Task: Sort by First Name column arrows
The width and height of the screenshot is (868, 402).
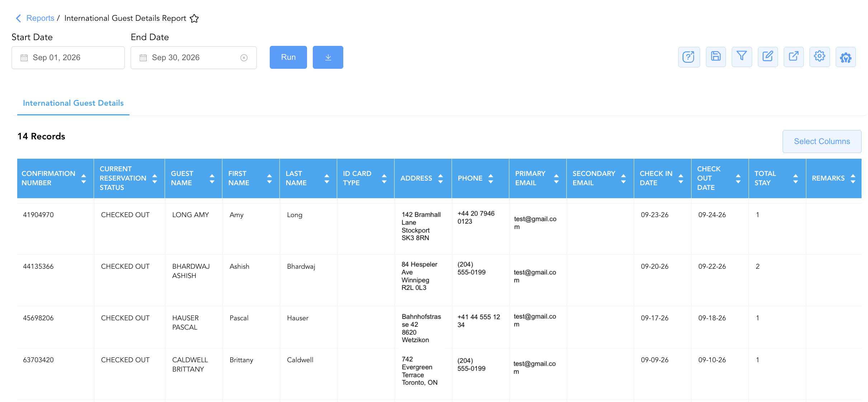Action: click(269, 178)
